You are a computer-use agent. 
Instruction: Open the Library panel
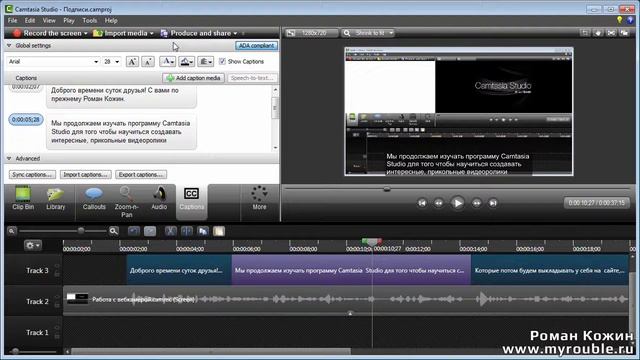(56, 198)
